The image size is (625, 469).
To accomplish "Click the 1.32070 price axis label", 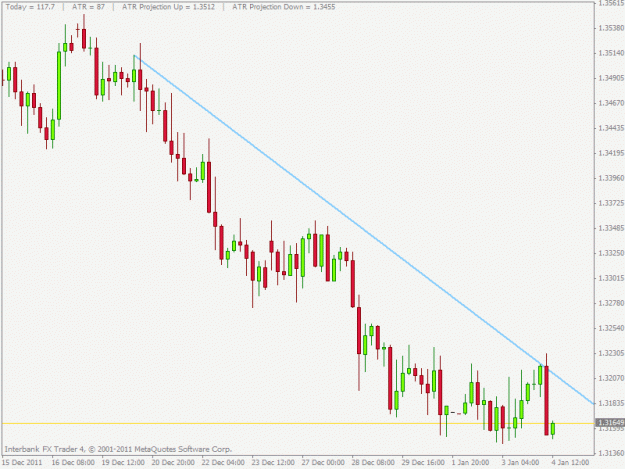I will point(611,378).
